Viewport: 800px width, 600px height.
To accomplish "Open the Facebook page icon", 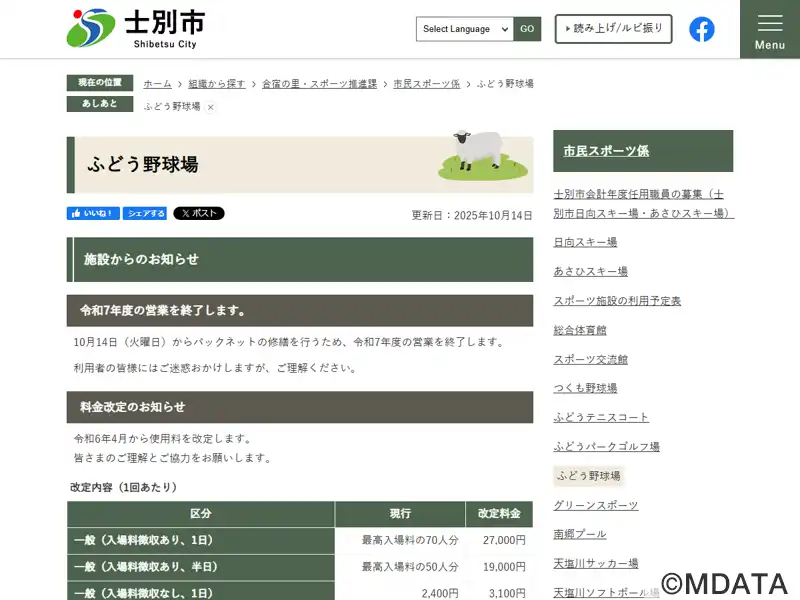I will pos(702,29).
